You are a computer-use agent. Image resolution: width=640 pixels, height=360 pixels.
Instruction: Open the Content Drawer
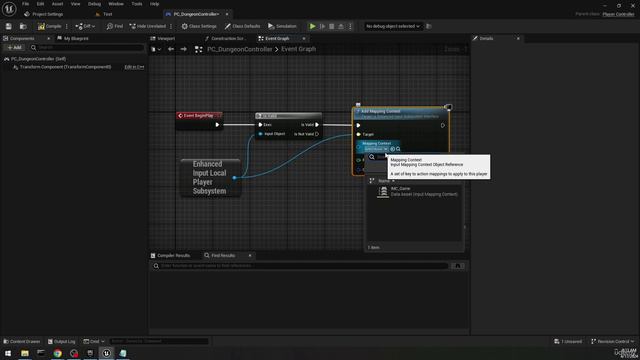(x=22, y=341)
